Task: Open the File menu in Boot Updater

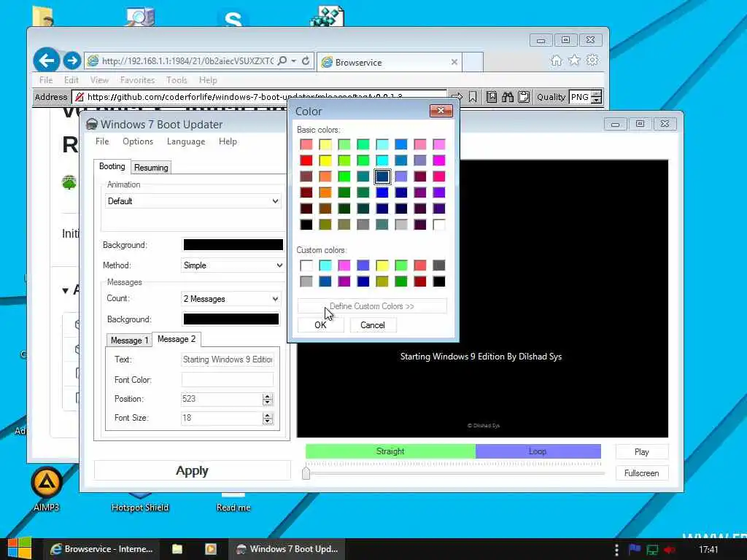Action: pyautogui.click(x=102, y=141)
